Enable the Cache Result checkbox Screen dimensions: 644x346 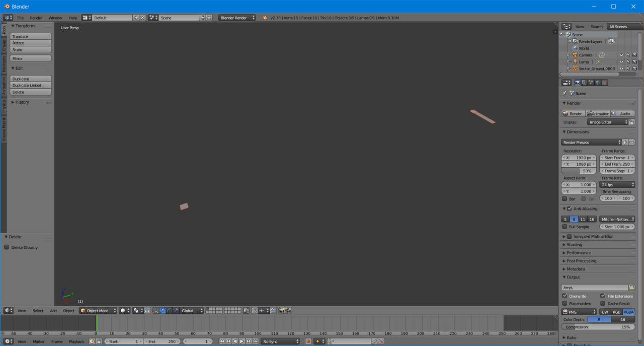[x=603, y=304]
